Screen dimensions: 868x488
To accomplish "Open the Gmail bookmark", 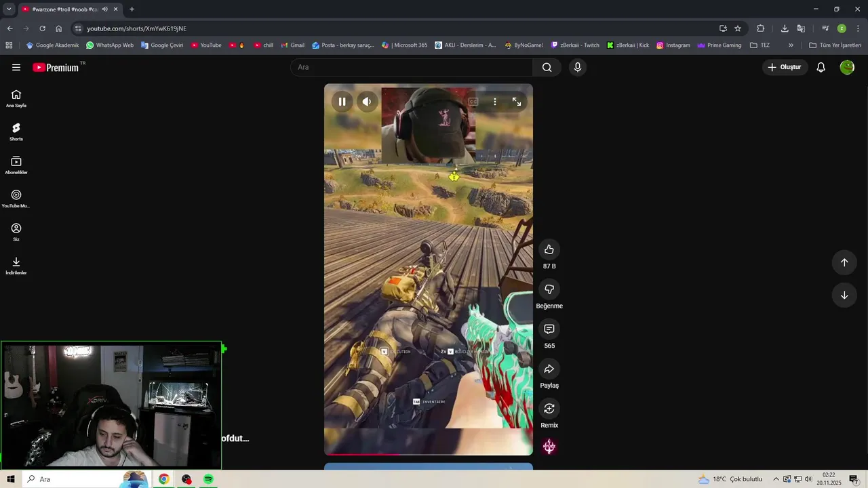I will coord(292,45).
